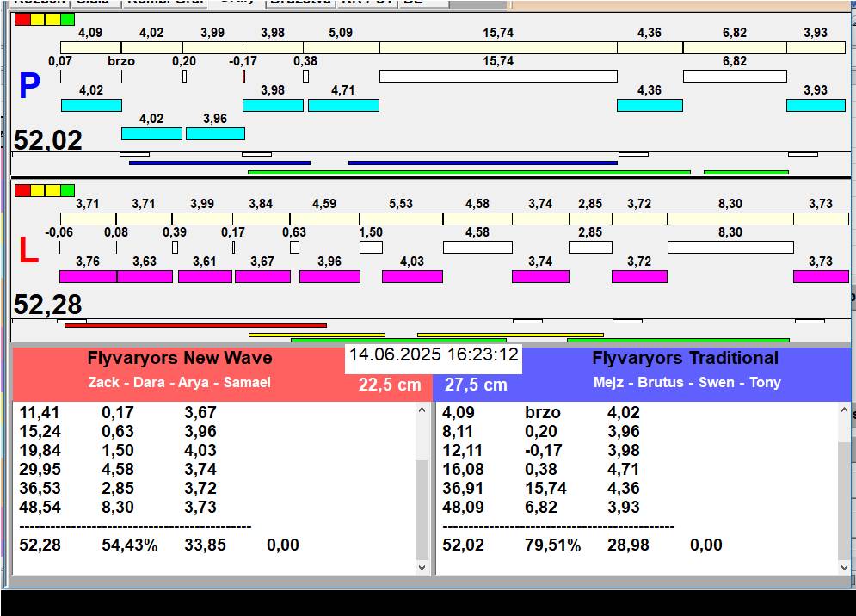Click the brzo cell in the Traditional list

coord(543,412)
